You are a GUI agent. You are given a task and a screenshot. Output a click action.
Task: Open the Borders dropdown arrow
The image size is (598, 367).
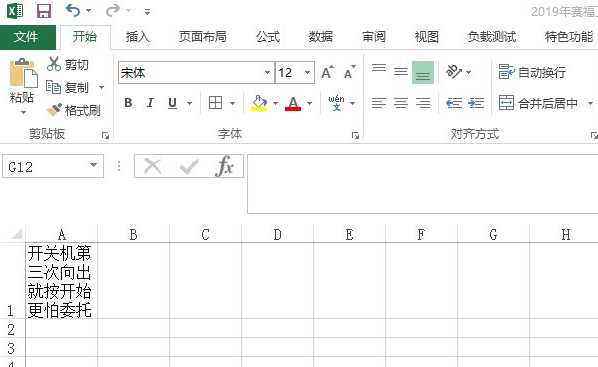(x=232, y=103)
